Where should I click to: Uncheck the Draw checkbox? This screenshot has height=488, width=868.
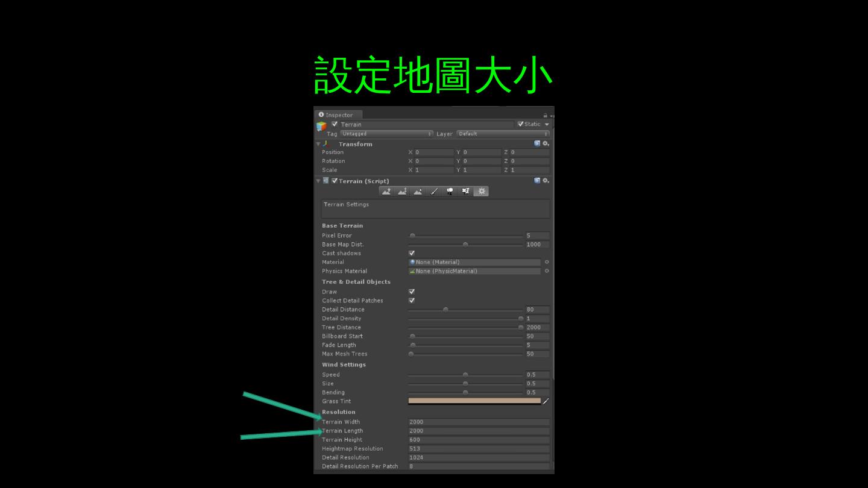412,292
